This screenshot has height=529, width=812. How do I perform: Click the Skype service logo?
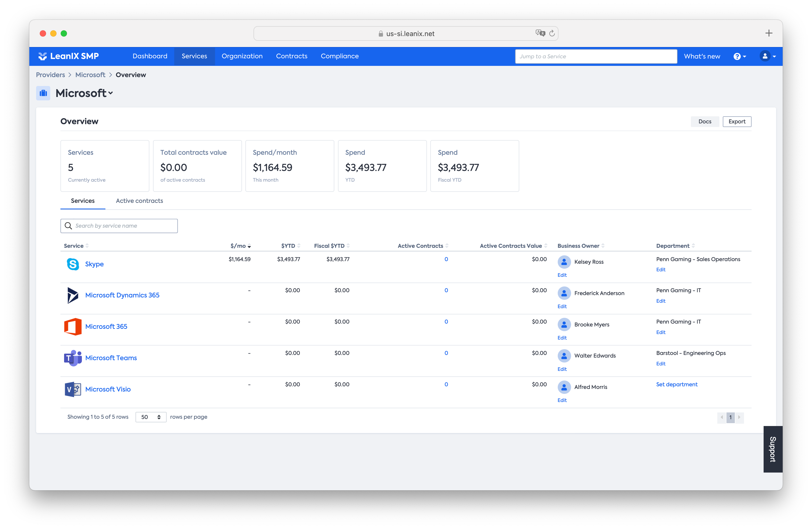coord(73,264)
